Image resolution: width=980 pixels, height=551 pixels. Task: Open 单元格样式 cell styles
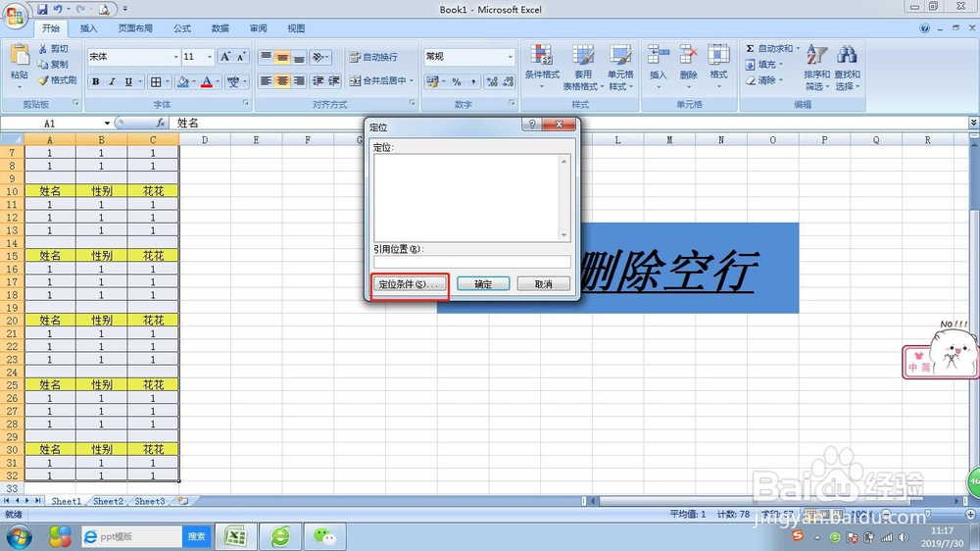click(x=620, y=67)
